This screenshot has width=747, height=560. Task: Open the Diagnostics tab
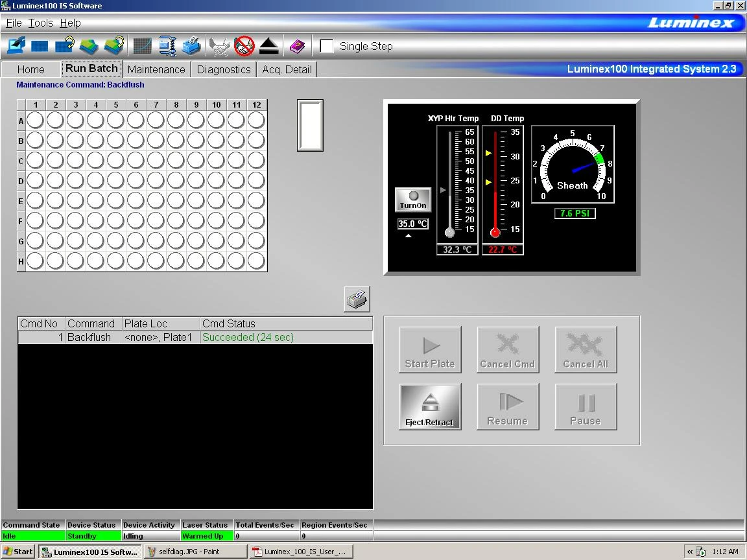coord(224,69)
